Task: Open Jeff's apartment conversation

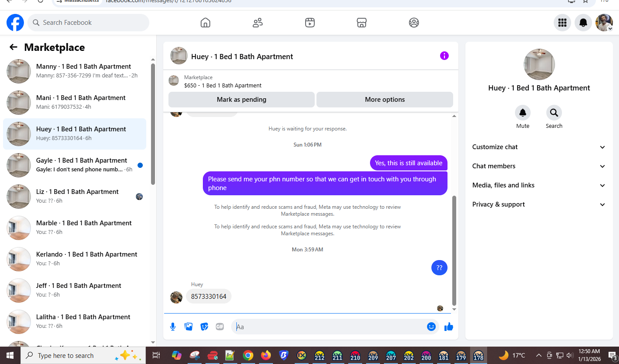Action: click(x=75, y=291)
